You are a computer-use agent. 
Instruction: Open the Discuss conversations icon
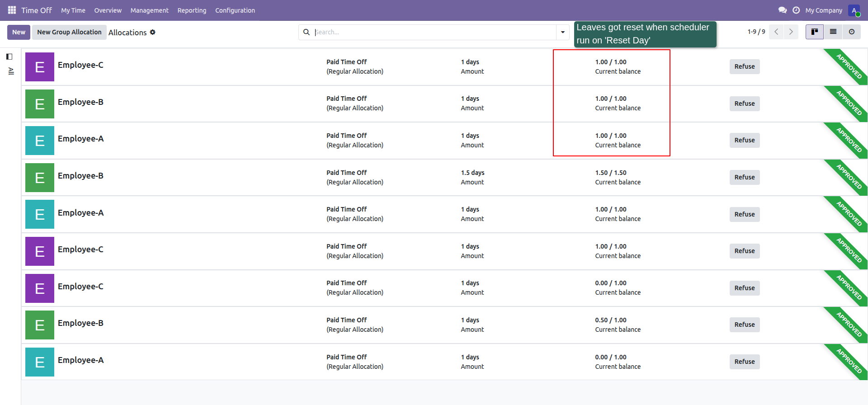click(783, 10)
